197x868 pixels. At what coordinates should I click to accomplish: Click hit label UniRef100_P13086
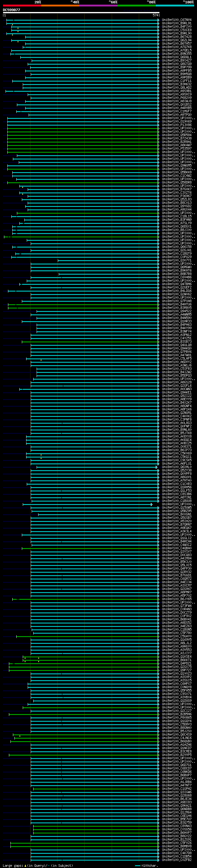tap(177, 125)
